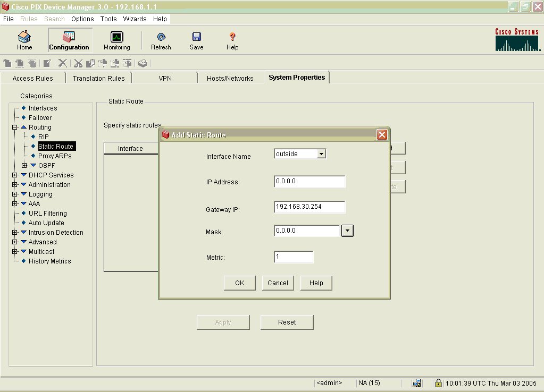Screen dimensions: 544x392
Task: Click the Gateway IP input field
Action: (x=309, y=207)
